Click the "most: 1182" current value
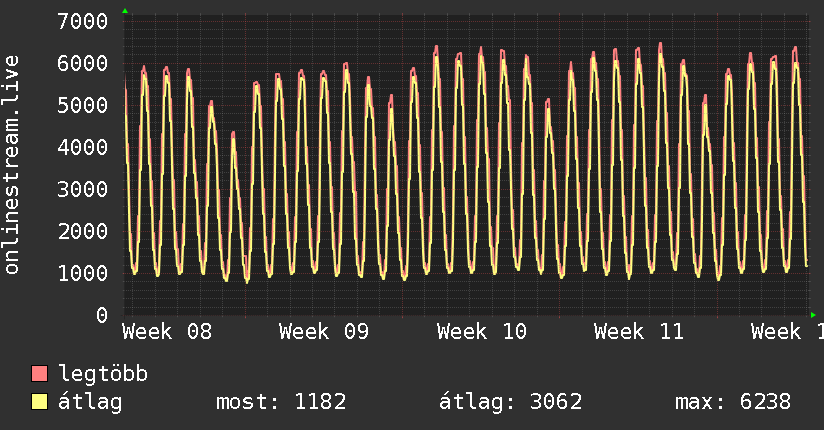The width and height of the screenshot is (824, 430). 281,403
